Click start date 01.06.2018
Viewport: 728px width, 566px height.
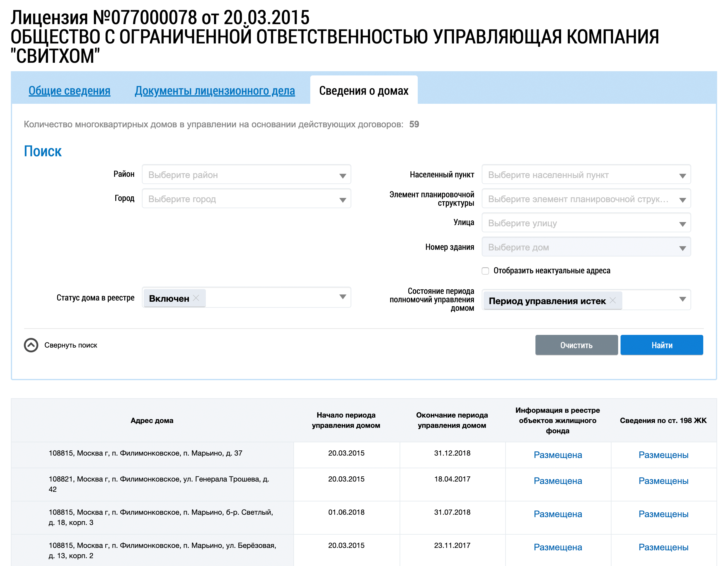(346, 512)
